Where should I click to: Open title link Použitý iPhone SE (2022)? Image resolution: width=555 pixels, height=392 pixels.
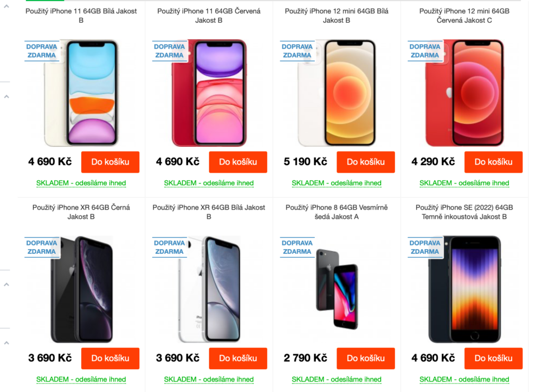464,212
